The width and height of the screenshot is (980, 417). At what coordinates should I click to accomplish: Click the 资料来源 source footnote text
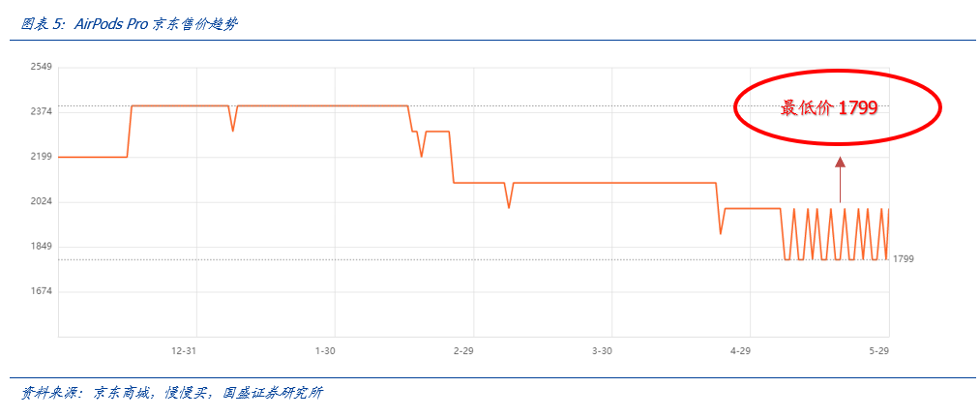click(x=172, y=393)
